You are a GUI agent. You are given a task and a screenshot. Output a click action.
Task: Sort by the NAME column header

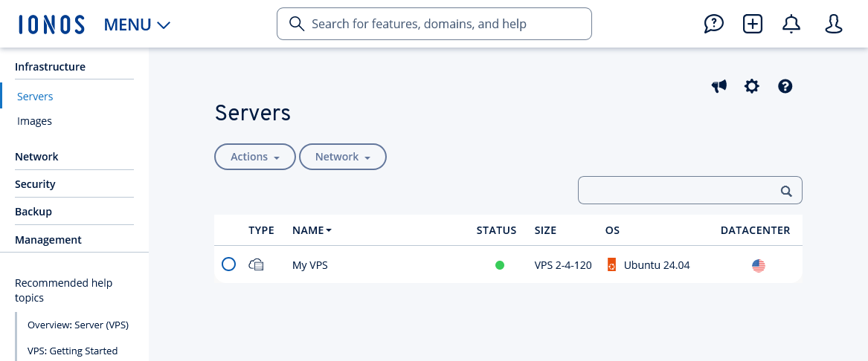coord(312,230)
